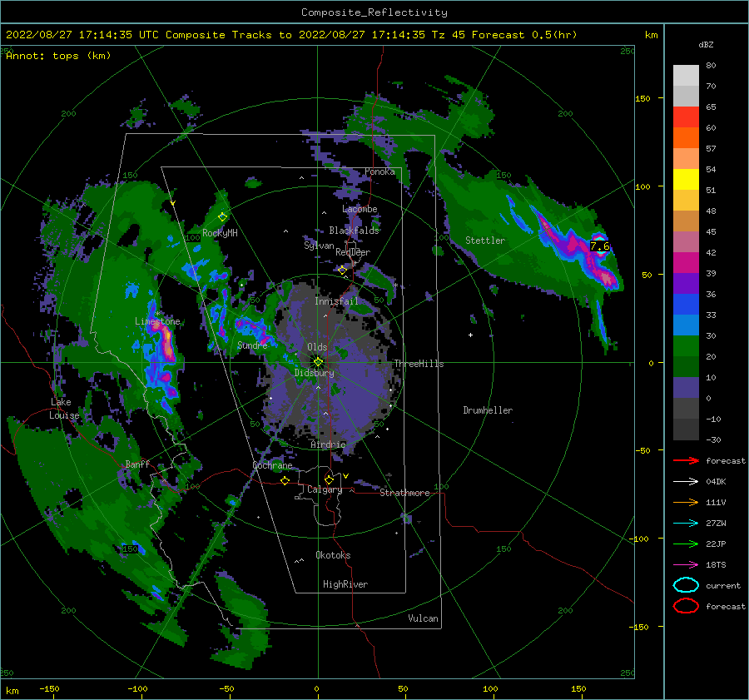Click the yellow diamond marker near RockyMH

(x=222, y=217)
